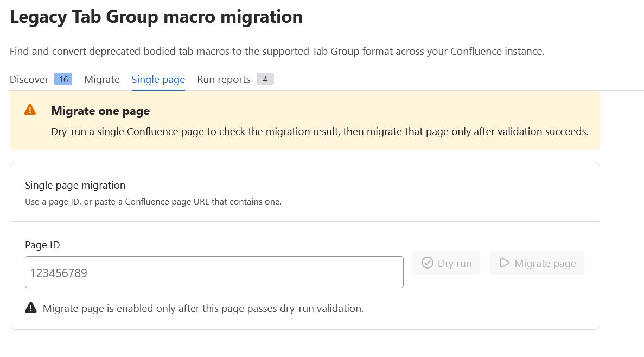Viewport: 644px width, 357px height.
Task: Click the Migrate one page banner heading
Action: click(100, 111)
